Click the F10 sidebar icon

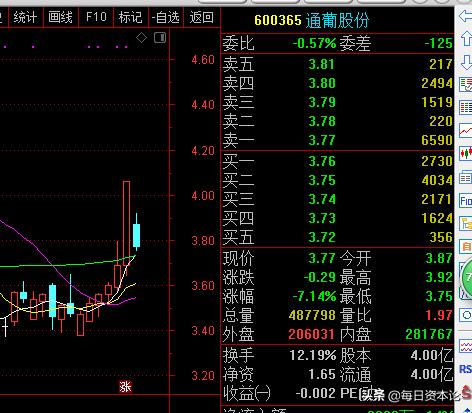tap(466, 201)
